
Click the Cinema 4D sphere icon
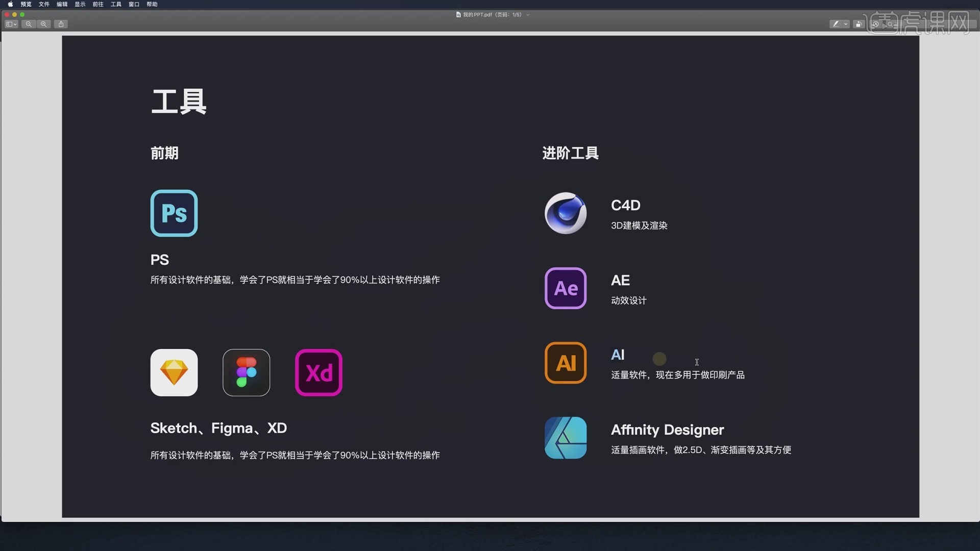[566, 213]
